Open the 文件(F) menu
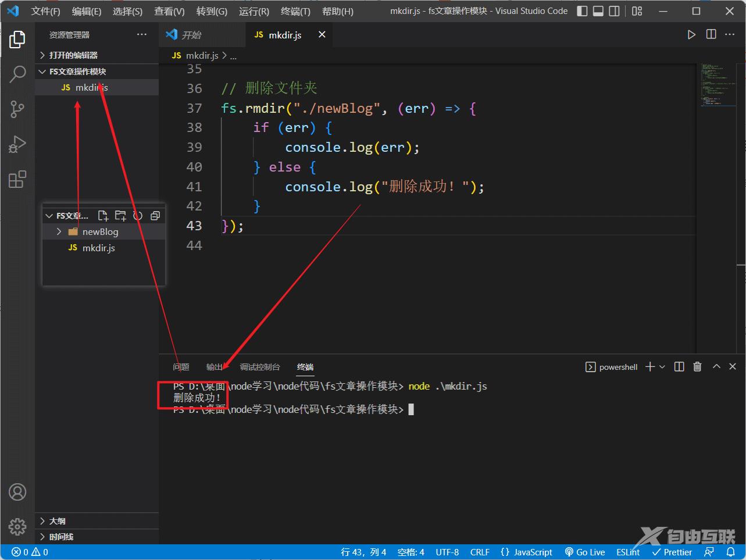746x560 pixels. coord(45,11)
